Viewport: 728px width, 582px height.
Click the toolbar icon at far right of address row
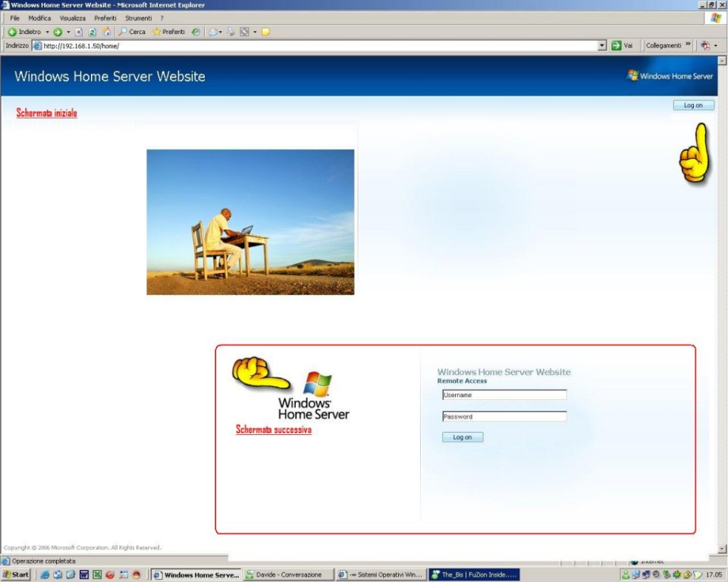point(706,45)
